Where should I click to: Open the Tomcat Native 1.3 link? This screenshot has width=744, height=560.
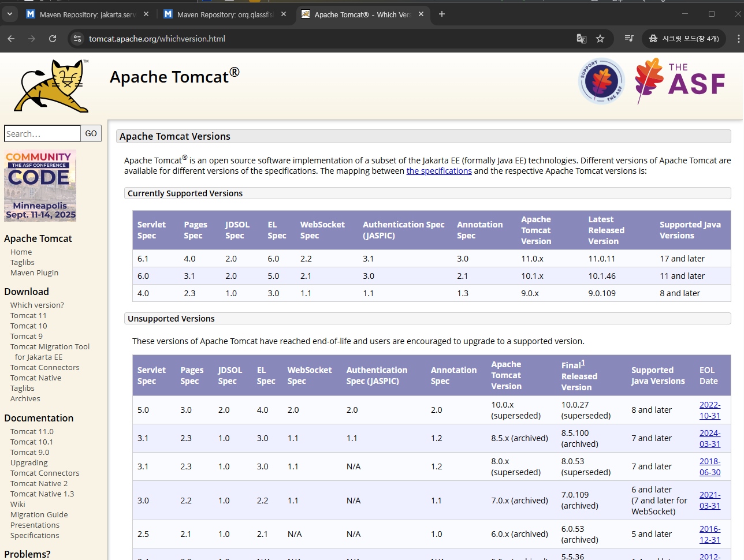(x=42, y=494)
